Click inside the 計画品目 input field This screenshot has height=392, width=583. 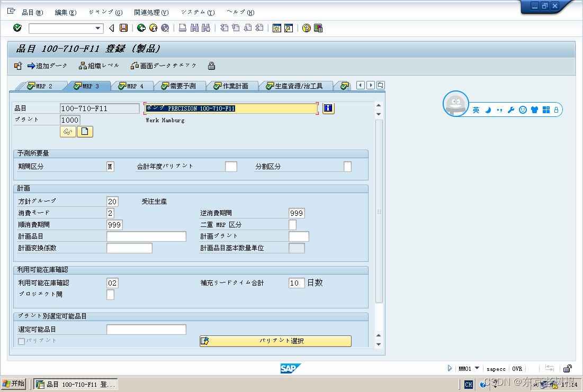click(146, 236)
